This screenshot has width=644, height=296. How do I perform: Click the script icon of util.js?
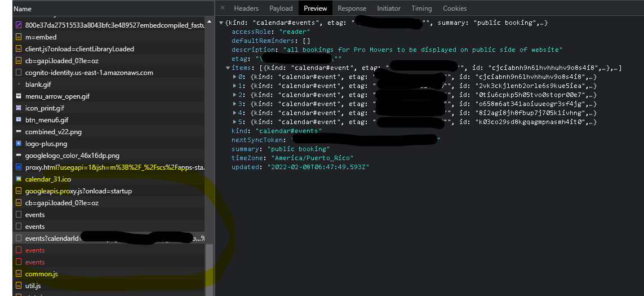[x=19, y=286]
